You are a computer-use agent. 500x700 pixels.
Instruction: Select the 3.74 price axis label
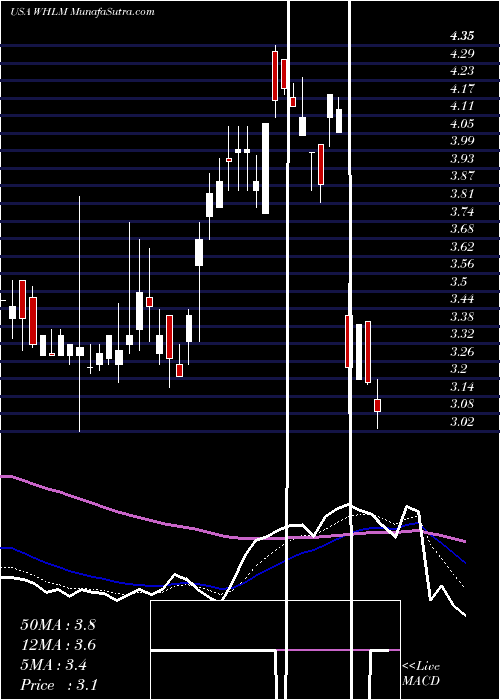(462, 211)
